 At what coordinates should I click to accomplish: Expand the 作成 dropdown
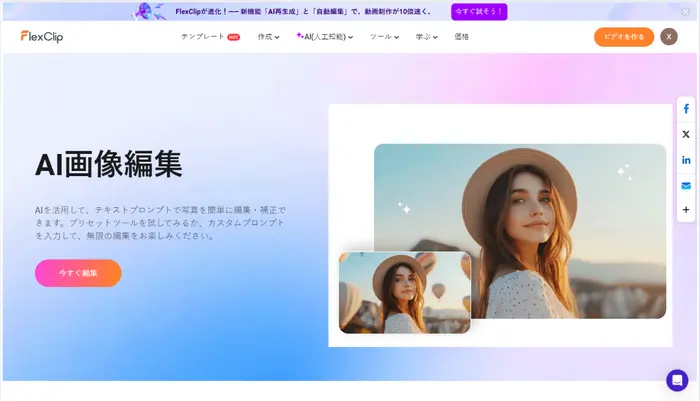(268, 37)
